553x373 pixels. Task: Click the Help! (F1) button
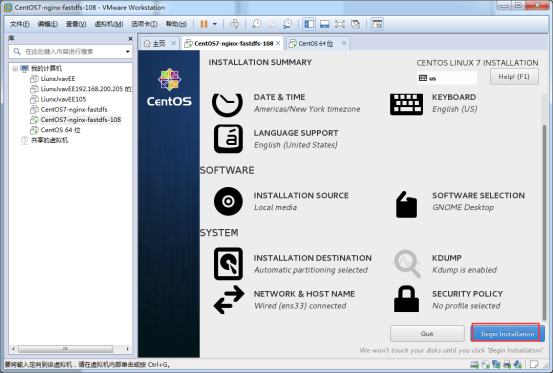(514, 77)
